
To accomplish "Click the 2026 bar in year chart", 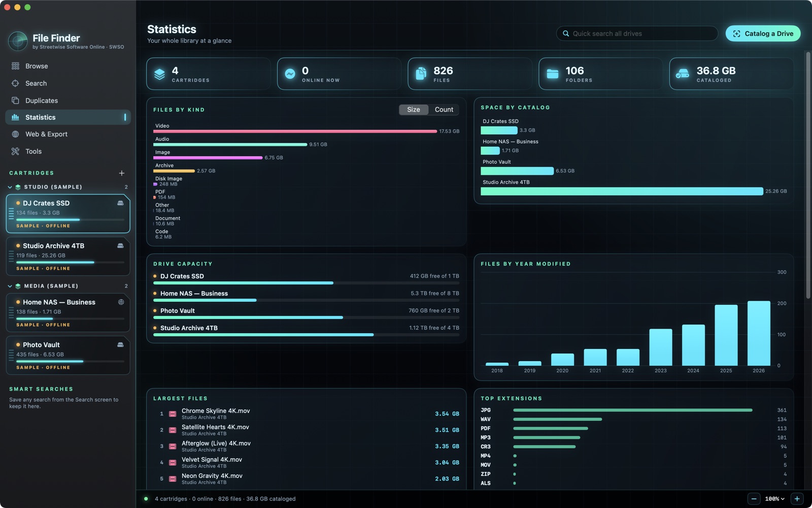I will [x=759, y=333].
